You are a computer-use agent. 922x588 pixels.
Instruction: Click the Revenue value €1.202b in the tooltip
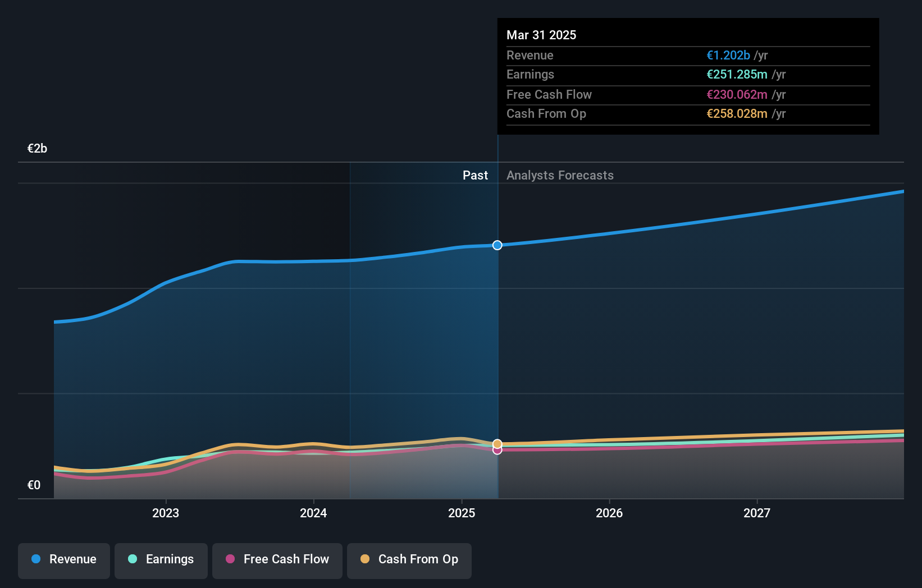(728, 55)
